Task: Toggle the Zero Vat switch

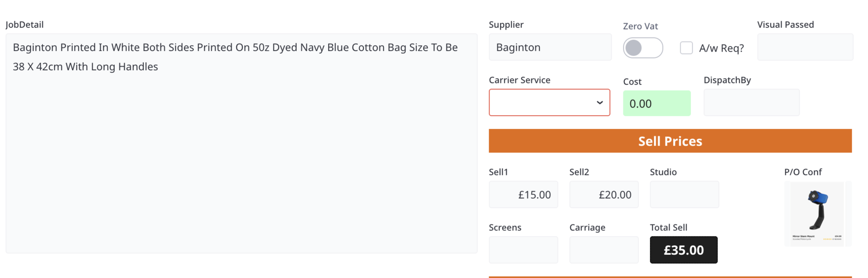Action: tap(642, 48)
